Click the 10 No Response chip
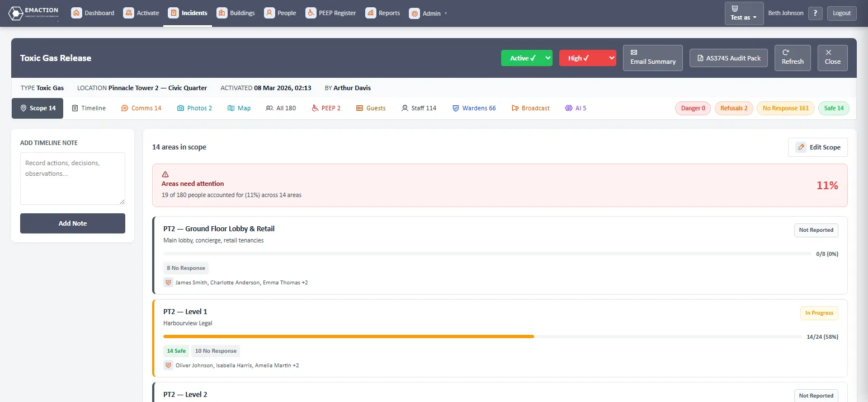 click(x=216, y=351)
